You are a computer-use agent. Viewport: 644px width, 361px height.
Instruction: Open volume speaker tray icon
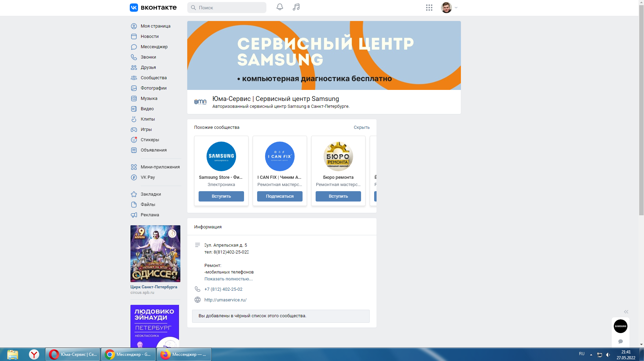click(x=608, y=355)
